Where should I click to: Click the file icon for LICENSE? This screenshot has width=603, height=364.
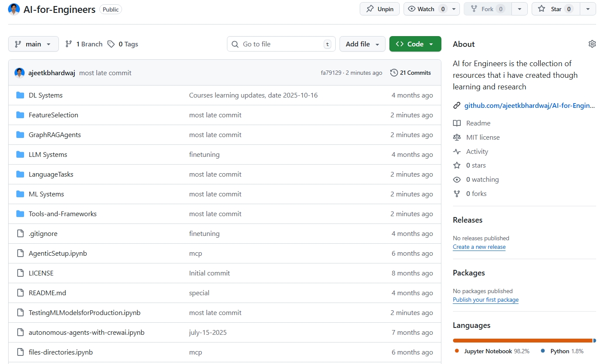[x=20, y=273]
